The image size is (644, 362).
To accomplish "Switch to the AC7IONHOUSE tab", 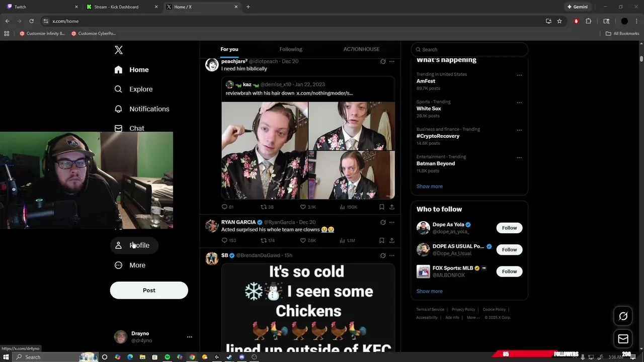I will 361,49.
